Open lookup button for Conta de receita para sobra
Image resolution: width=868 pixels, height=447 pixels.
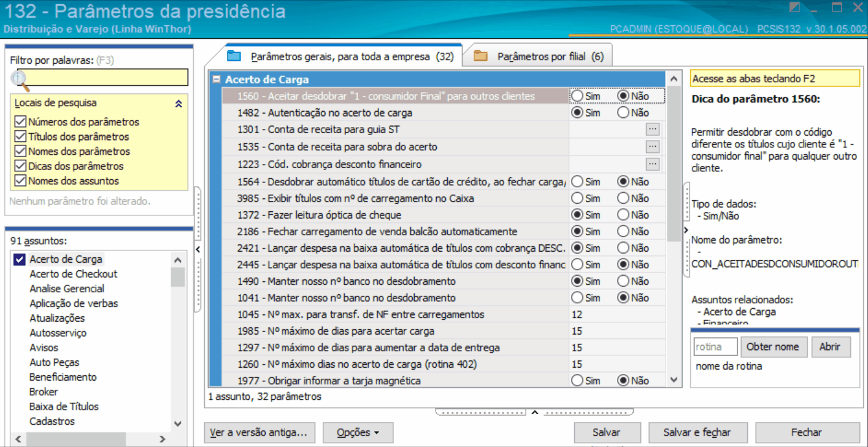[652, 147]
